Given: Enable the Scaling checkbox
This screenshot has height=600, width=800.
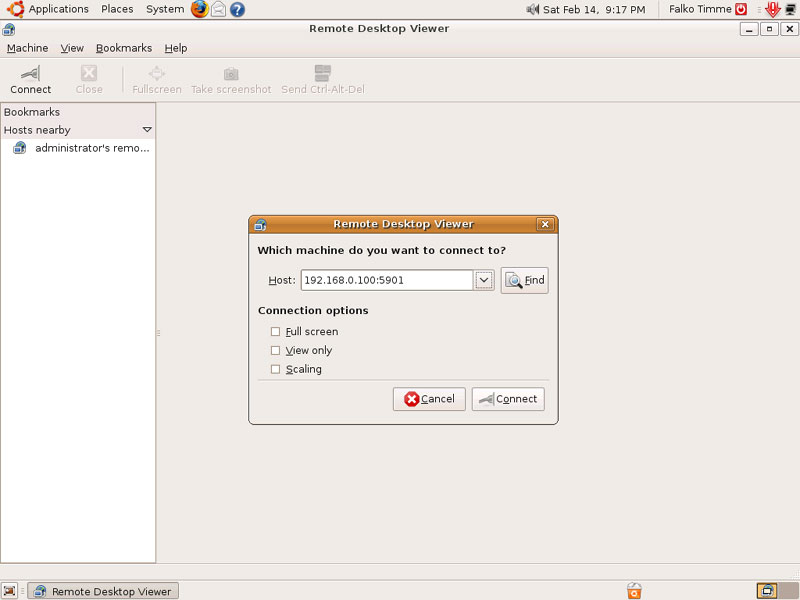Looking at the screenshot, I should point(276,369).
